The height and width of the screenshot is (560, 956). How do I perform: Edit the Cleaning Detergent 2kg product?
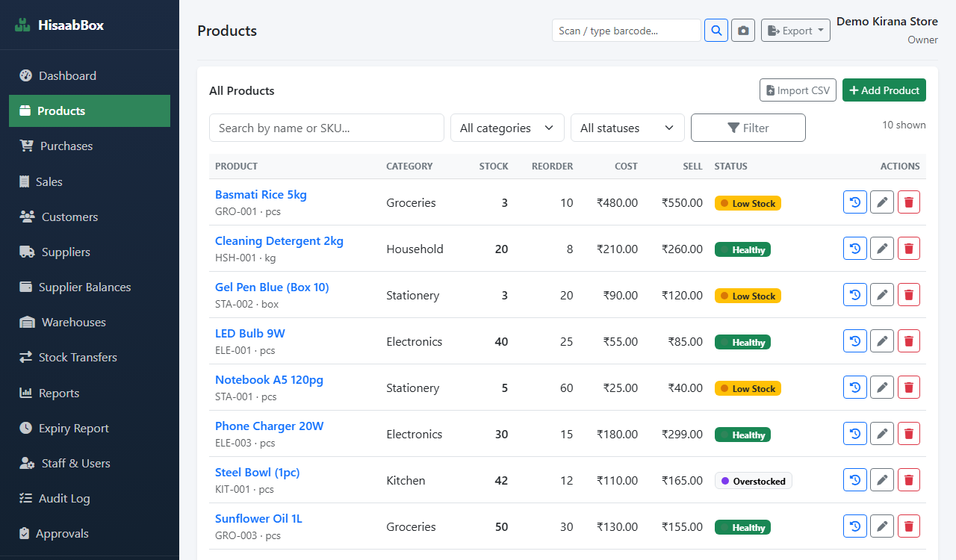click(882, 249)
